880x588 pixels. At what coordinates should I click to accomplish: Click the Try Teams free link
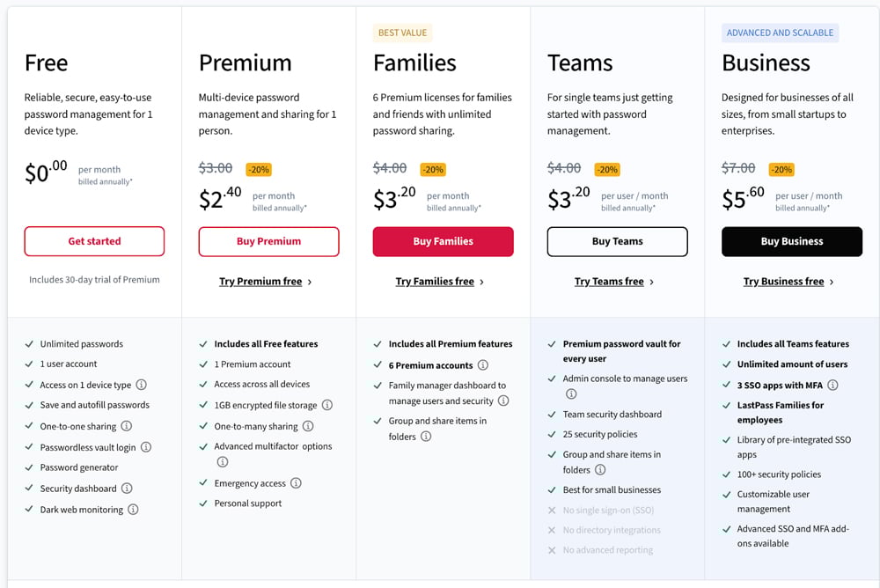[613, 282]
